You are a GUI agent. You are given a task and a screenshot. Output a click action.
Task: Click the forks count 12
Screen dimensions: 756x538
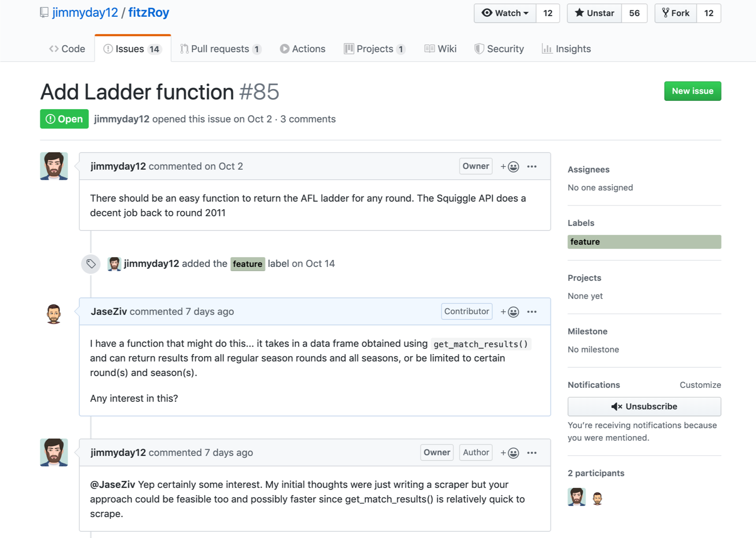click(709, 13)
